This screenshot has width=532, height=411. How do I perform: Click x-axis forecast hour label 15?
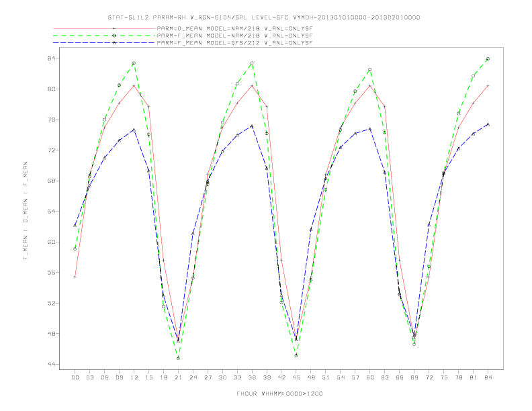[x=148, y=377]
